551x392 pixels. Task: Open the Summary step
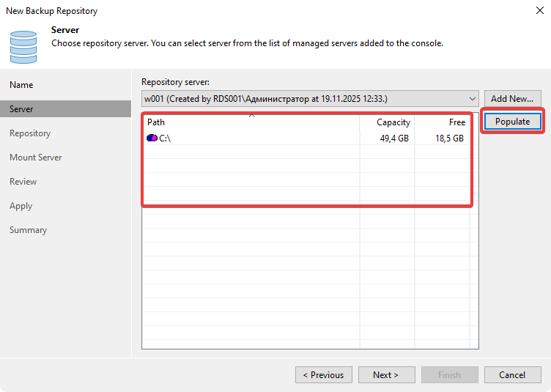[x=28, y=230]
